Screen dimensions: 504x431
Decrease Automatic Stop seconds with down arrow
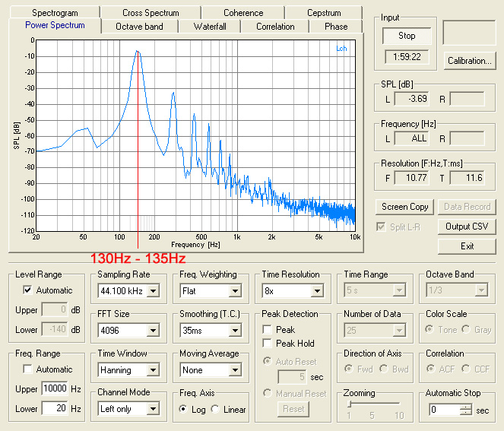(x=465, y=412)
